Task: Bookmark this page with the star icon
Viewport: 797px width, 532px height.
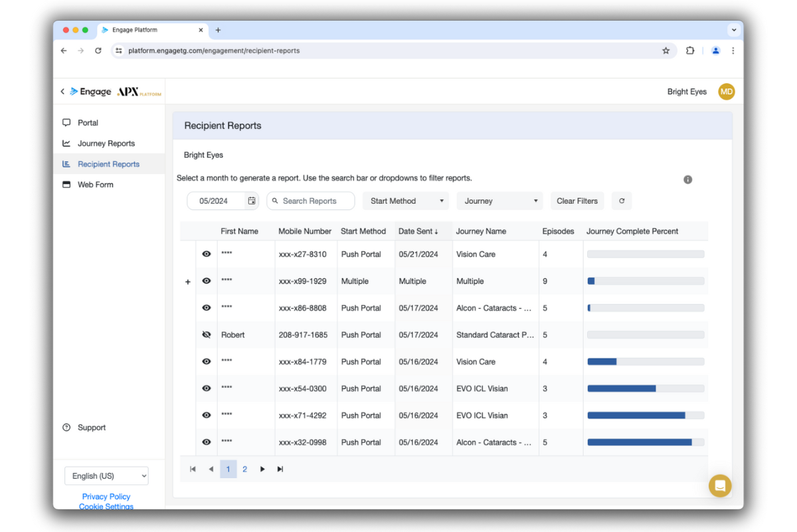Action: [x=665, y=50]
